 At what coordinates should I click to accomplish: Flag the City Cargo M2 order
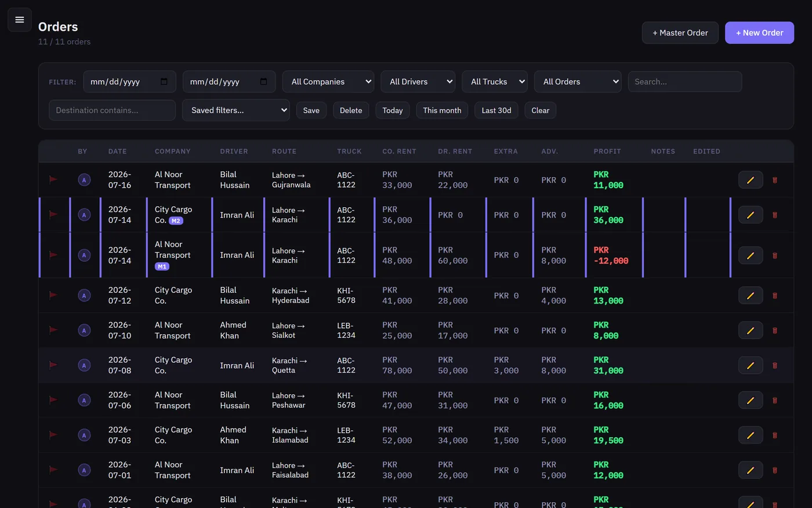[x=53, y=214]
